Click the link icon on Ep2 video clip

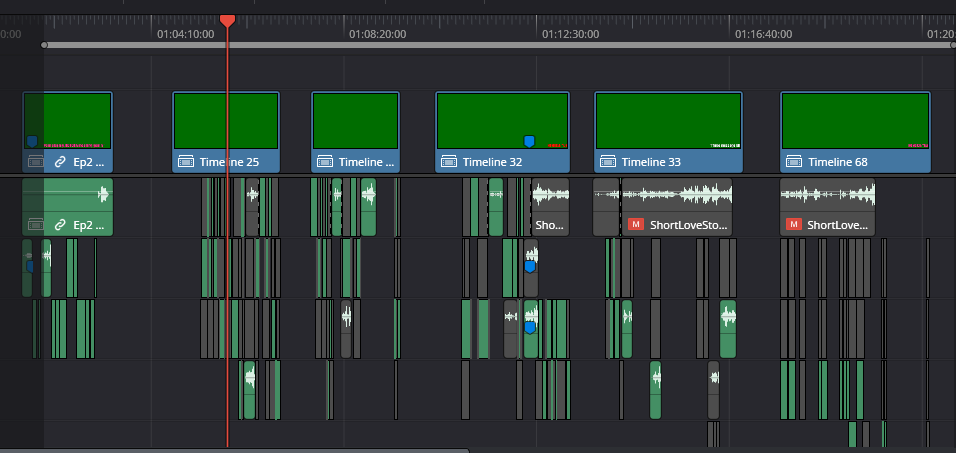pos(60,162)
